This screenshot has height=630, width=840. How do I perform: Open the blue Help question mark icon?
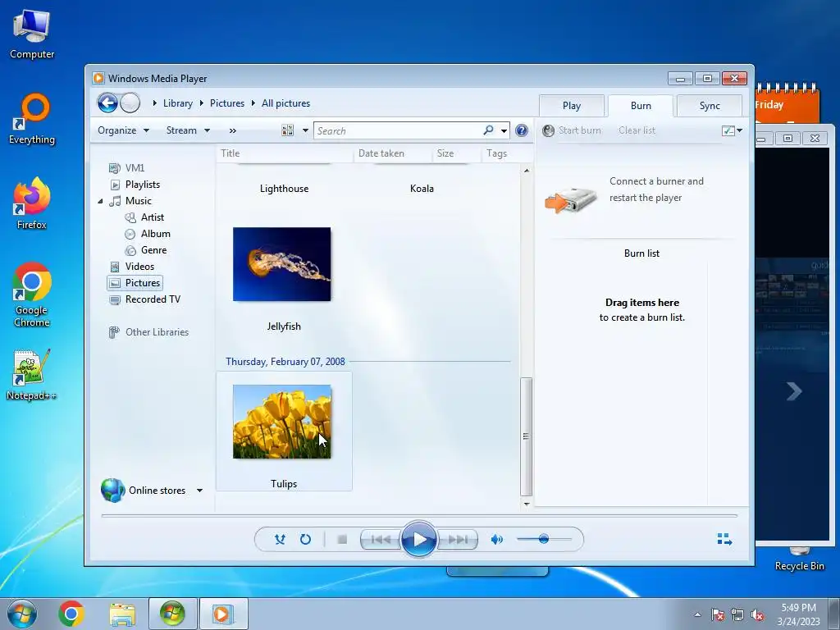[521, 130]
